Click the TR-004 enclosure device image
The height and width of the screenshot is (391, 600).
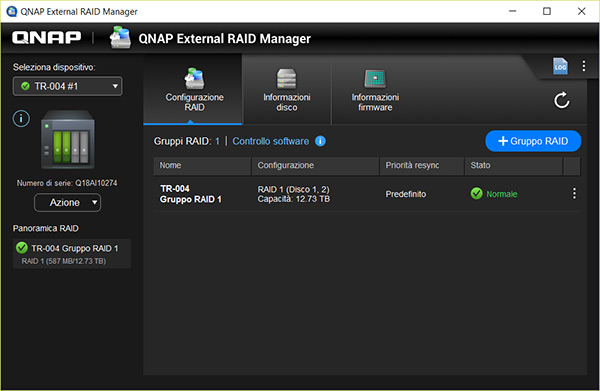68,140
